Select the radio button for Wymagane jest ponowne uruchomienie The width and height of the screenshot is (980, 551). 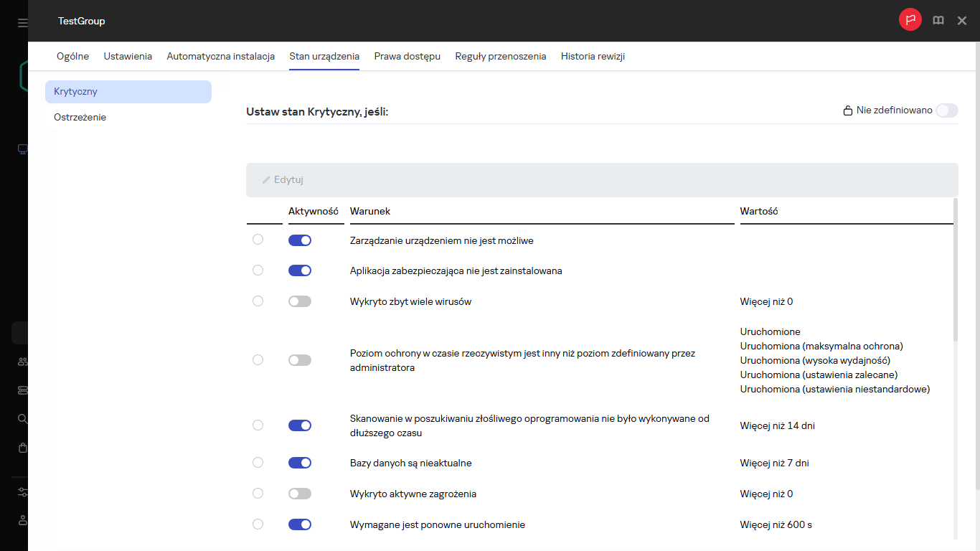point(258,524)
